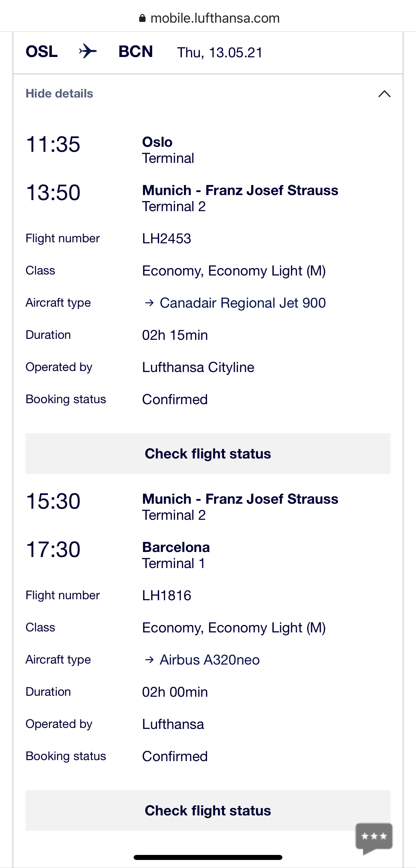Image resolution: width=416 pixels, height=868 pixels.
Task: Open the Airbus A320neo aircraft link
Action: tap(210, 660)
